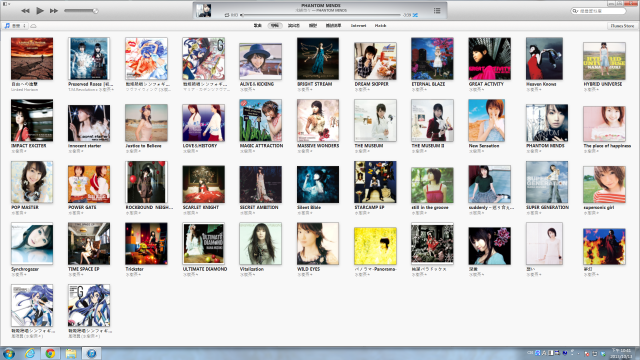Viewport: 640px width, 360px height.
Task: Open Internet Explorer from the taskbar
Action: click(30, 353)
